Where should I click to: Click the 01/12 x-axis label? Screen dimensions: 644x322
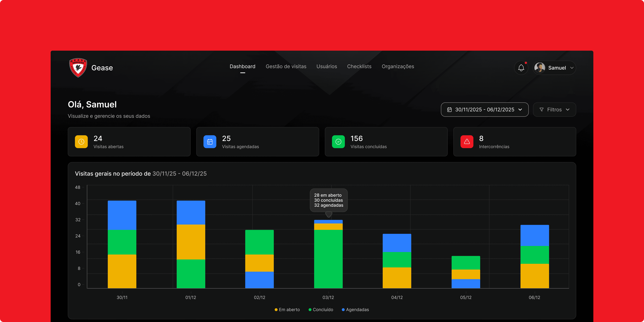(191, 297)
